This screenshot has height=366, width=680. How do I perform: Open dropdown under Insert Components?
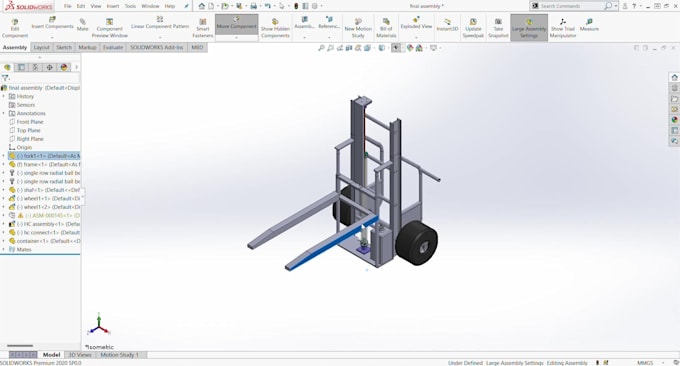point(52,37)
